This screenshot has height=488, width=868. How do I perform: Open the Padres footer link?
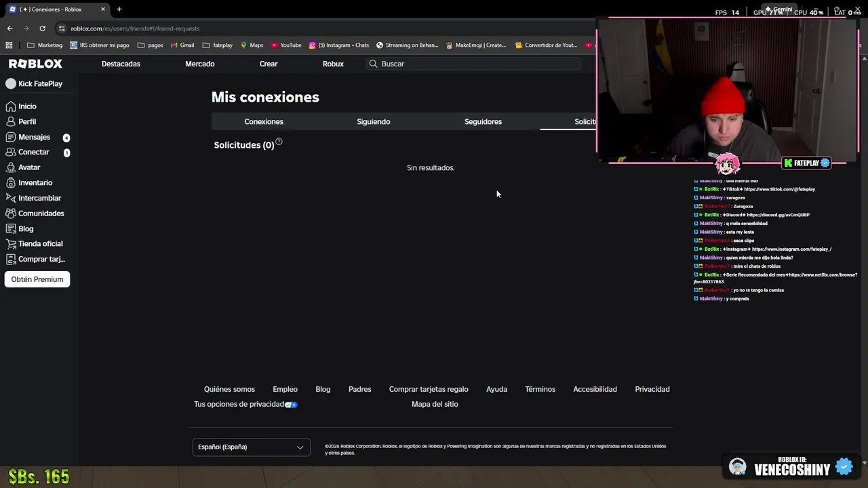(x=359, y=389)
